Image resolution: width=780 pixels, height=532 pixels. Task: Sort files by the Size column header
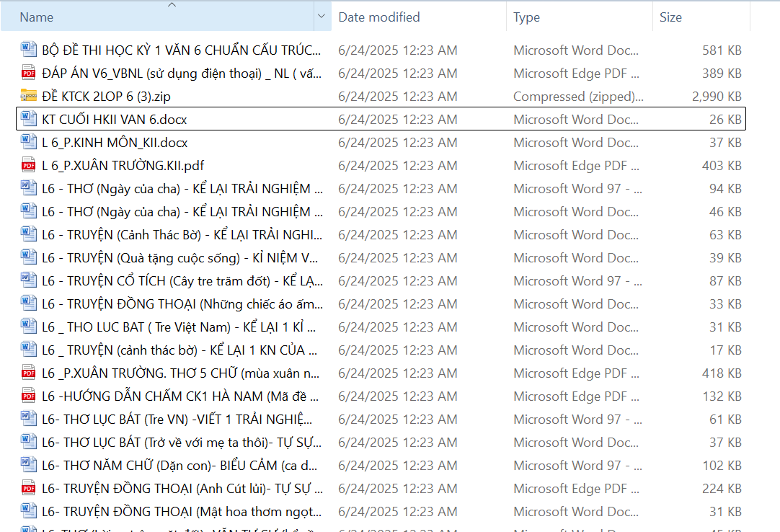(x=670, y=17)
